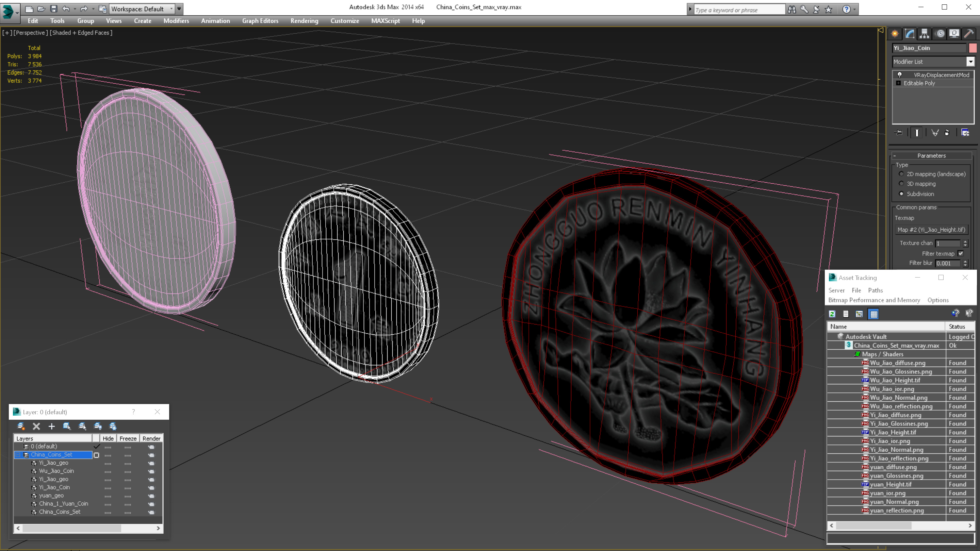The width and height of the screenshot is (980, 551).
Task: Choose 2D mapping (landscape) type
Action: pos(901,174)
